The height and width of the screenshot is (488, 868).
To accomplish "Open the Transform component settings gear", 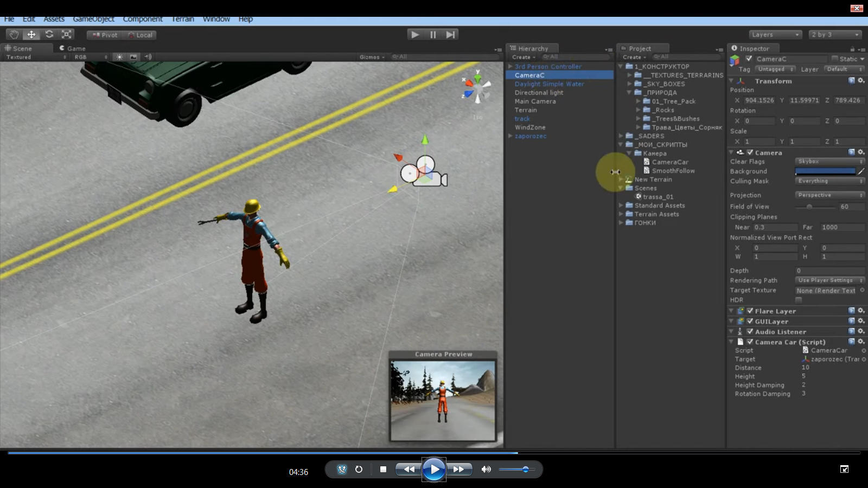I will (860, 80).
